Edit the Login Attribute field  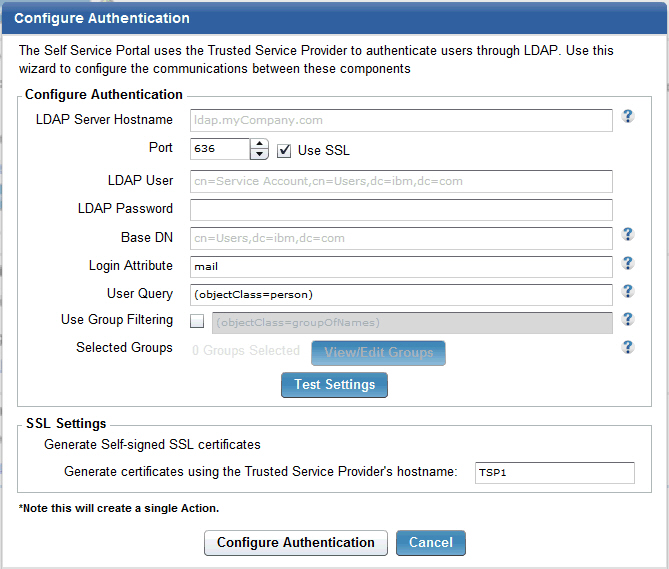pos(400,267)
